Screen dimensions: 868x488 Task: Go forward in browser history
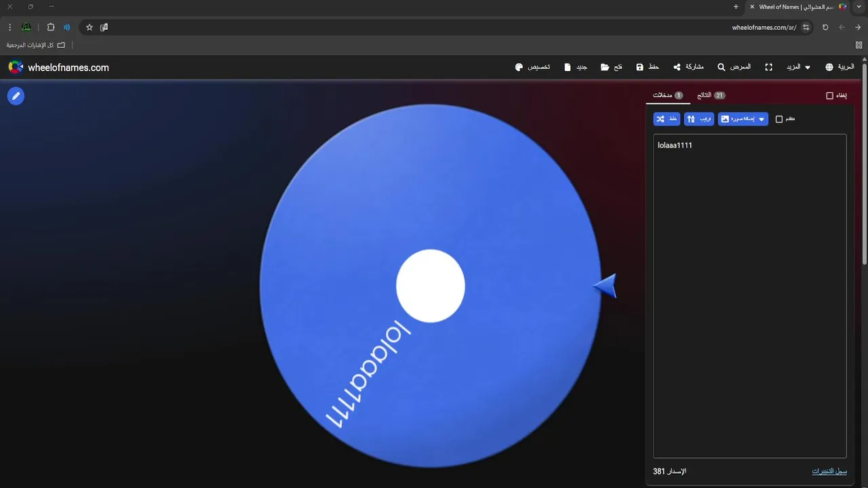(x=842, y=27)
